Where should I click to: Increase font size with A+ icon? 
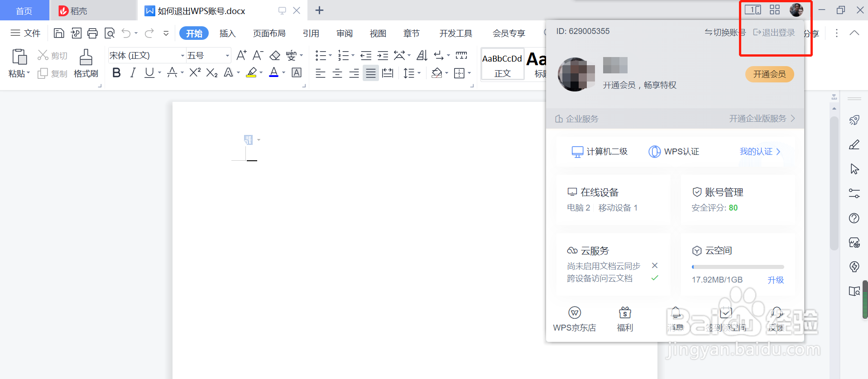click(x=242, y=55)
